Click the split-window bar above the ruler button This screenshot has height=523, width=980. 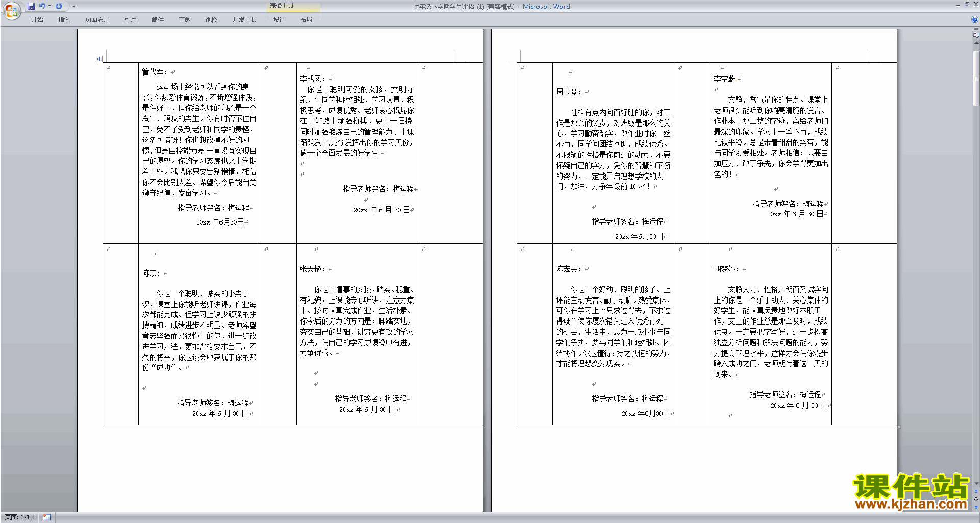click(976, 29)
